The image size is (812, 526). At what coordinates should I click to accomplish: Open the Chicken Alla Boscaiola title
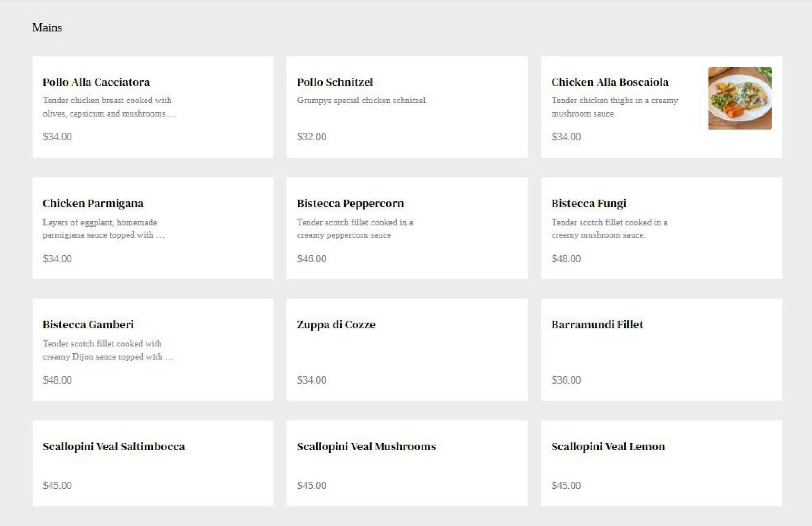[x=610, y=82]
